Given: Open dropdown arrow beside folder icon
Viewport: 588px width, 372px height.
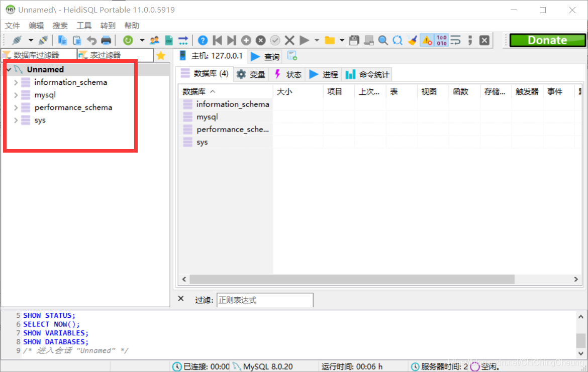Looking at the screenshot, I should point(342,40).
